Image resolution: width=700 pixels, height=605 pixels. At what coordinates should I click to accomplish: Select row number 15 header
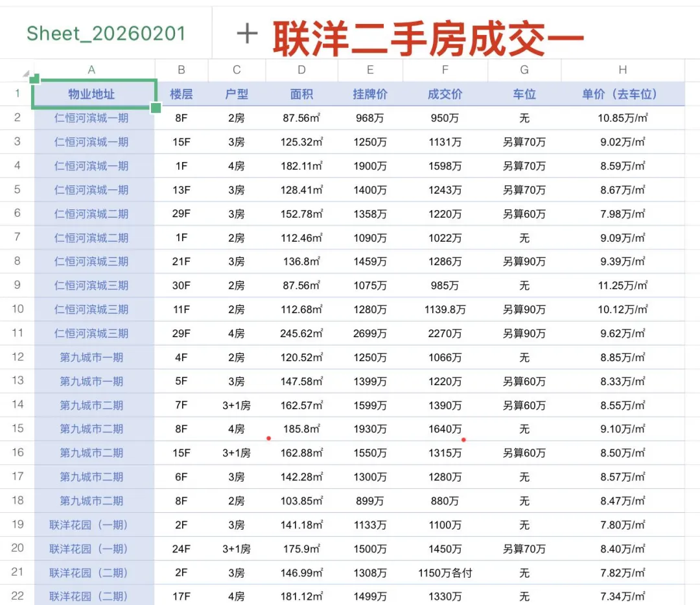(17, 429)
